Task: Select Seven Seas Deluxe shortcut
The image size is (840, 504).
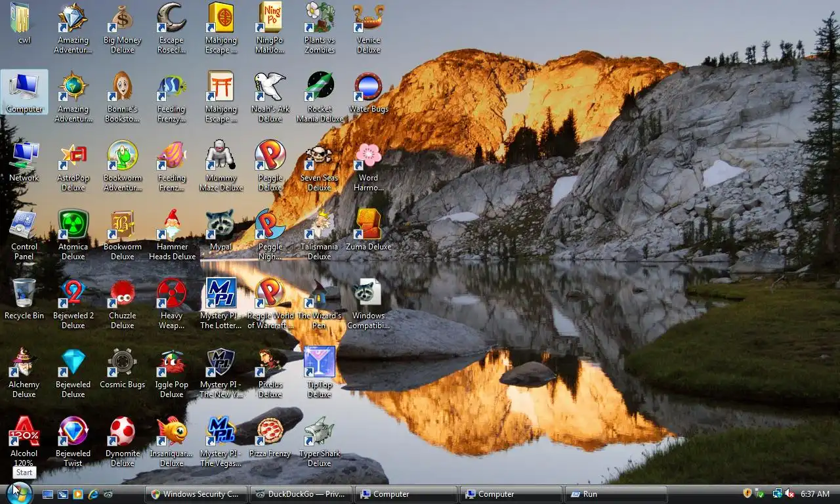Action: 320,166
